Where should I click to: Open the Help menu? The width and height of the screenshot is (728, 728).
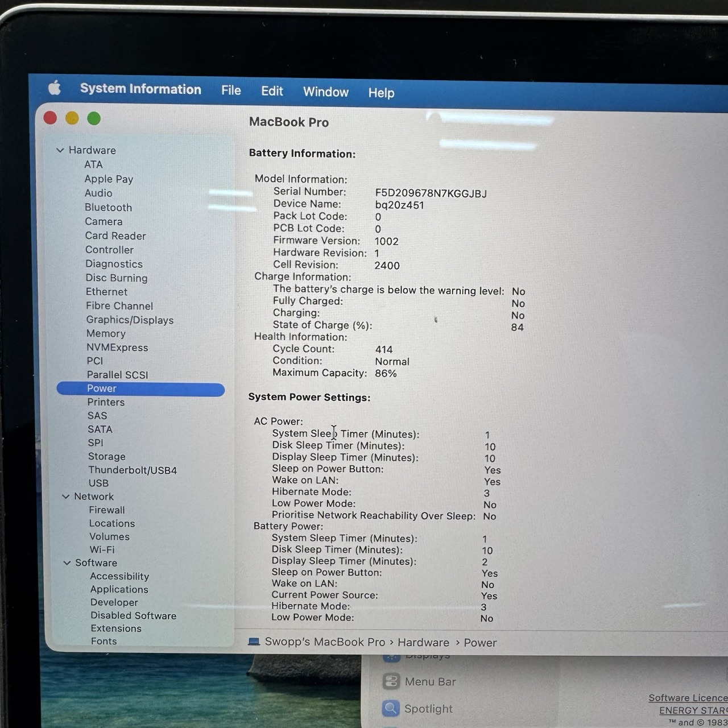[x=381, y=93]
